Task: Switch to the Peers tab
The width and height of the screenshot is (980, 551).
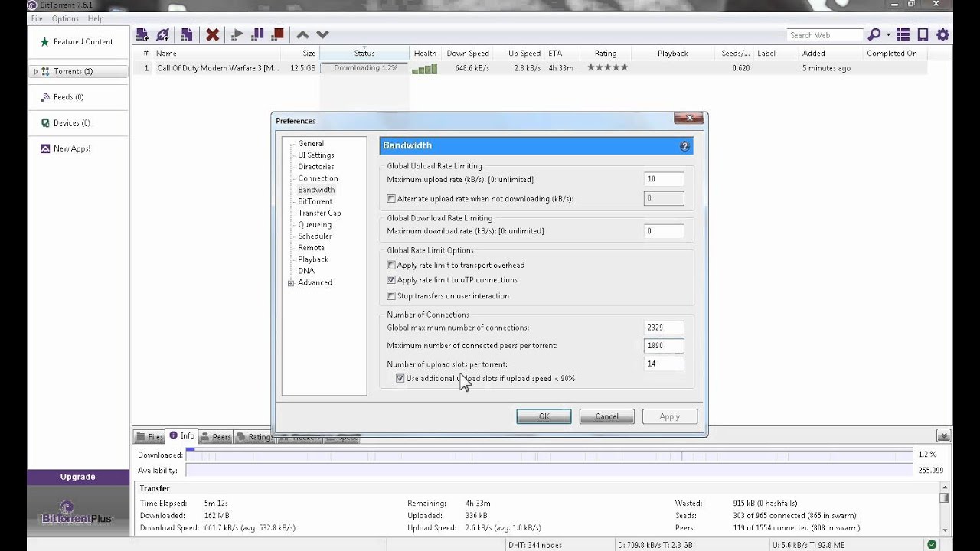Action: (x=216, y=437)
